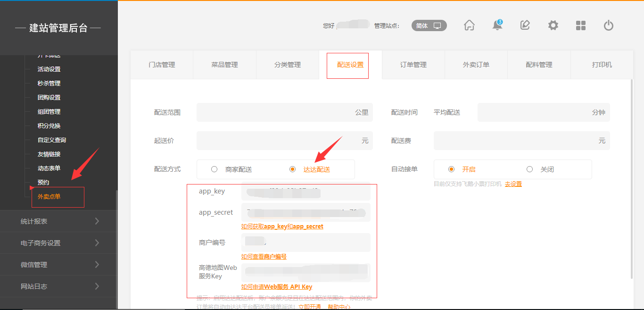Select 开启 for auto order acceptance
Screen dimensions: 644x310
click(x=452, y=169)
